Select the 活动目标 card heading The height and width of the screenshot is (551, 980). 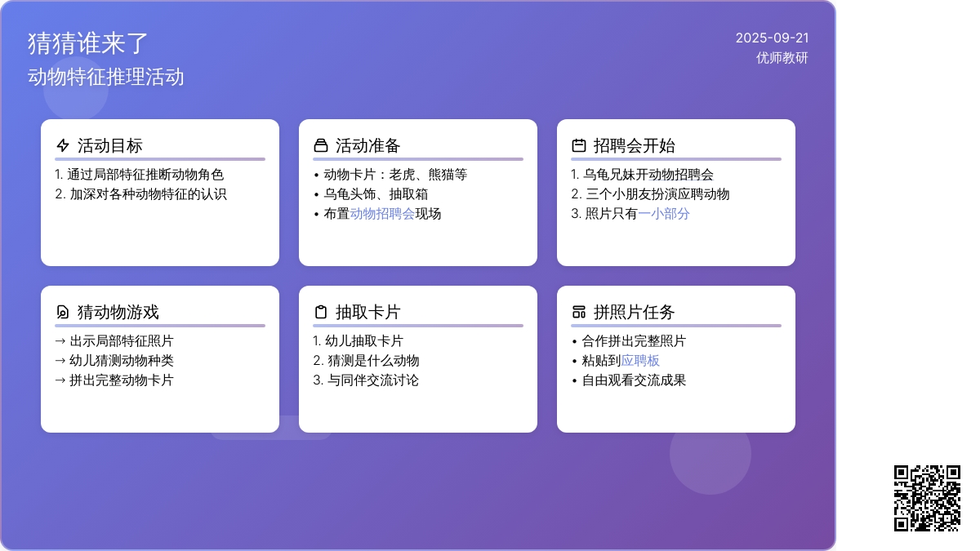pos(110,146)
